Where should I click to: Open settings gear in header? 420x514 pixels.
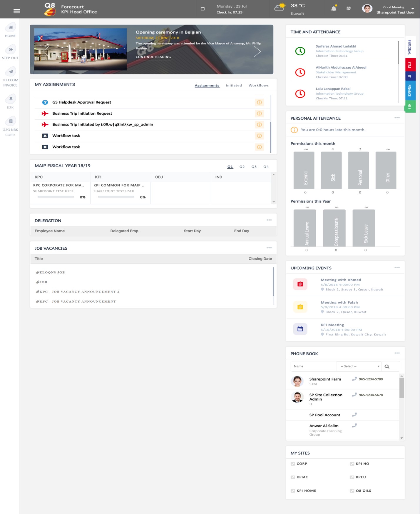[349, 9]
